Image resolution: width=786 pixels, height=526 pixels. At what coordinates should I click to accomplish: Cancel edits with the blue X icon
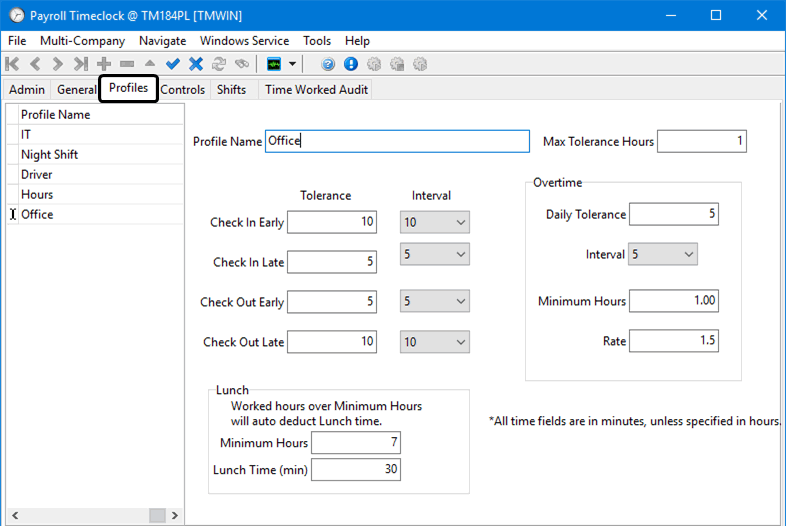coord(196,64)
